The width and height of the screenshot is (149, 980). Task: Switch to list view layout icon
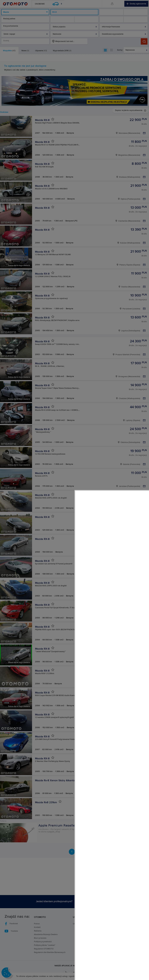[x=105, y=50]
